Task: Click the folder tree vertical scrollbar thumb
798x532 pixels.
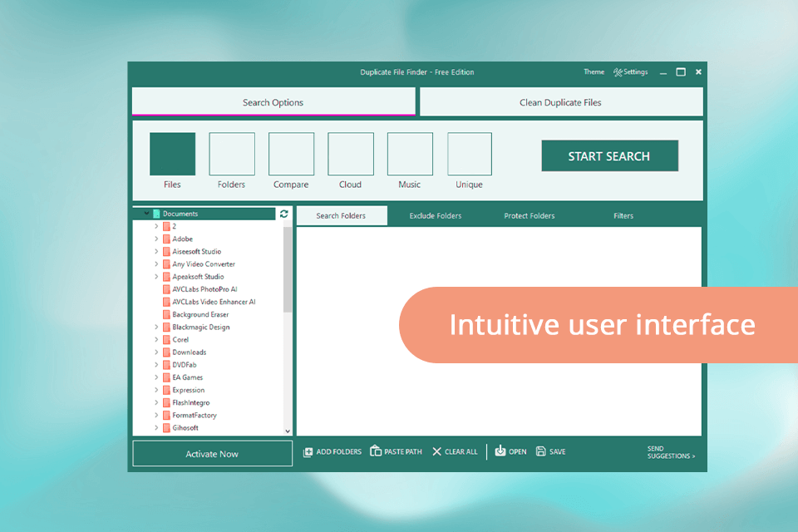Action: point(288,269)
